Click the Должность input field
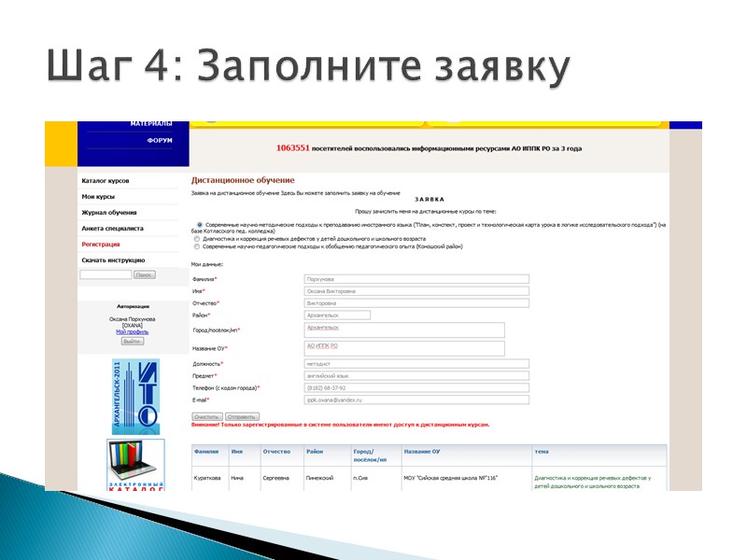Viewport: 747px width, 560px height. click(x=416, y=364)
